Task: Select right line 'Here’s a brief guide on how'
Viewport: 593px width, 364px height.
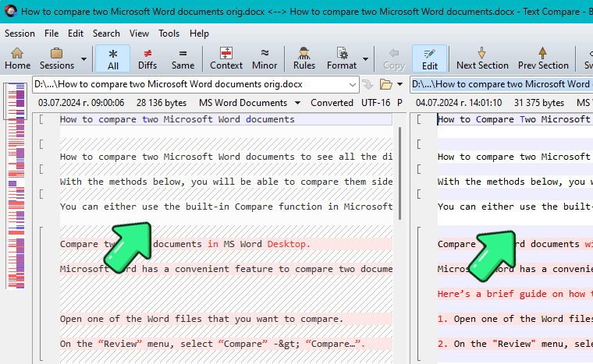Action: (515, 294)
